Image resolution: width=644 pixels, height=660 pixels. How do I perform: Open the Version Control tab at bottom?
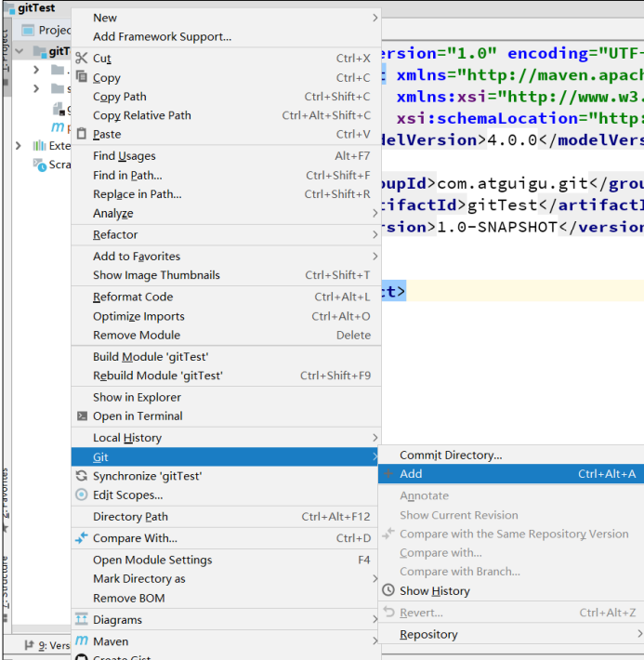pyautogui.click(x=48, y=645)
